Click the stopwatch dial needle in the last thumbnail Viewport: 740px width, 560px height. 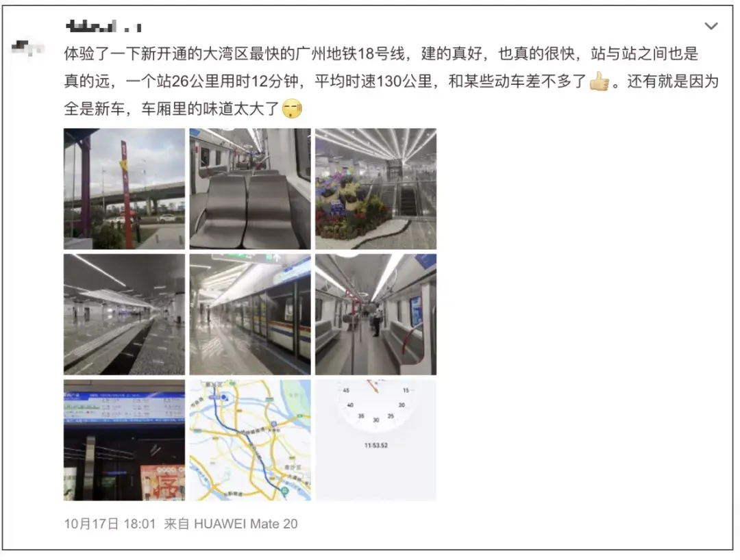373,387
